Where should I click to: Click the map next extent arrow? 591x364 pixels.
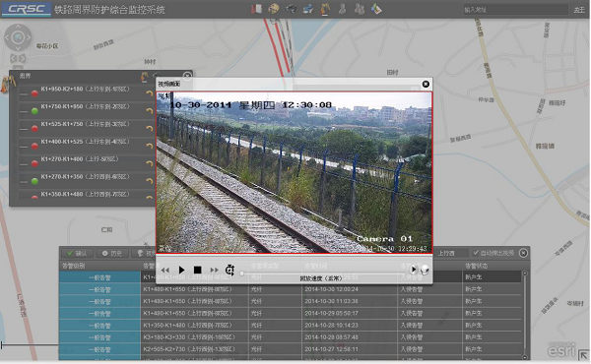pos(23,58)
